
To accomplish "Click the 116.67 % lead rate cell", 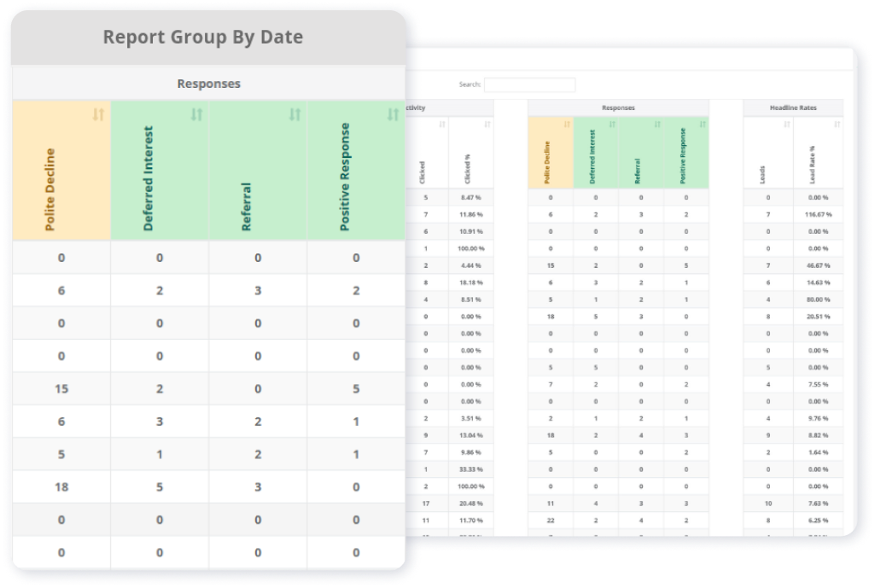I will click(818, 215).
